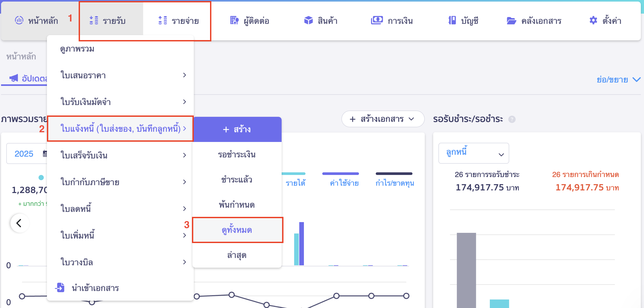The height and width of the screenshot is (308, 644).
Task: Select รอชำระเงิน in the submenu
Action: (x=237, y=155)
